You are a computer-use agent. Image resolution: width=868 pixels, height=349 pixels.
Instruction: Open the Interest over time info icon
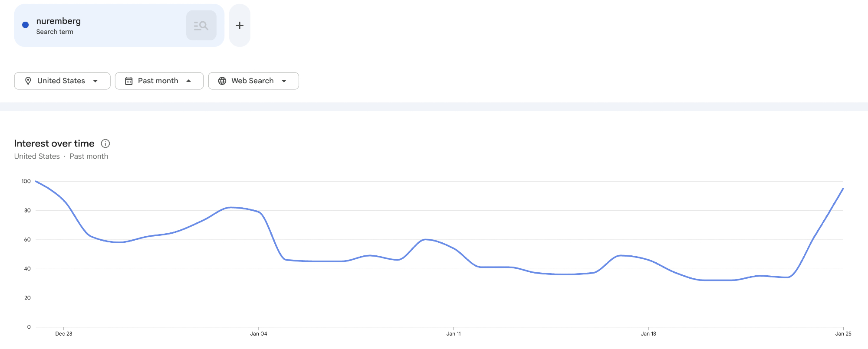click(x=105, y=144)
